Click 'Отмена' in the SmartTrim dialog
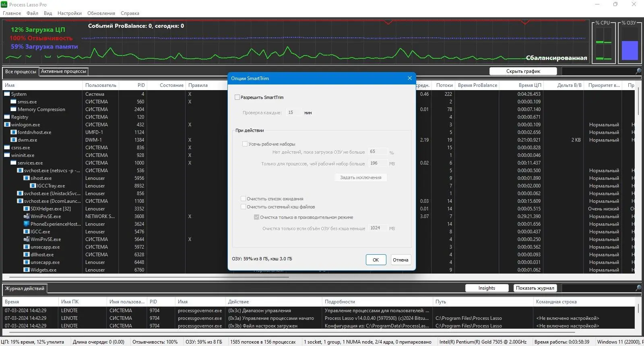 [400, 260]
